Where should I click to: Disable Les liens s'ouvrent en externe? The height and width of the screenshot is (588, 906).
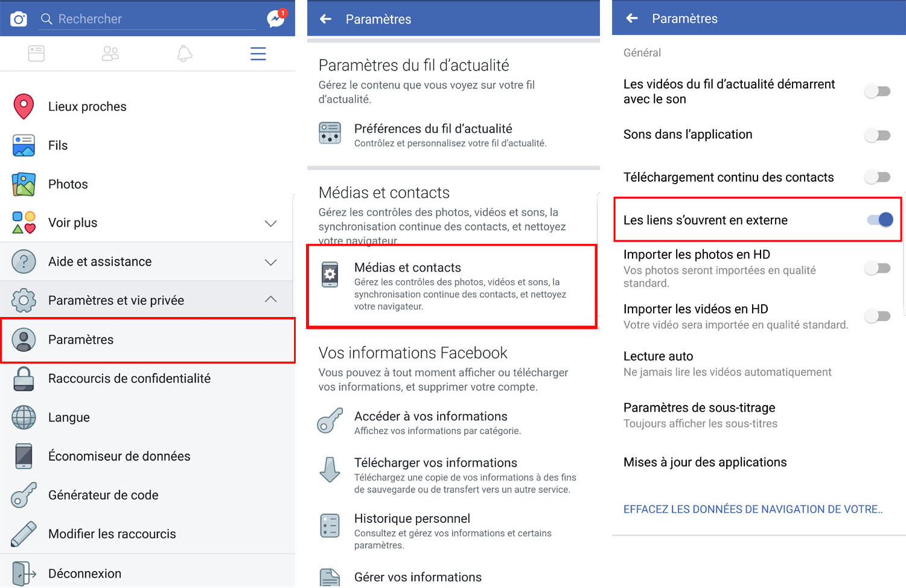point(879,220)
